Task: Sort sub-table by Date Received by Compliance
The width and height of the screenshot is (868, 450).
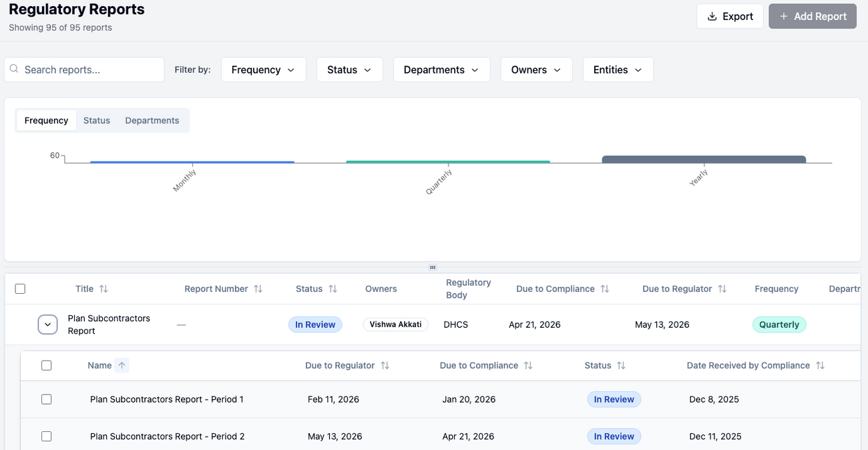Action: 820,365
